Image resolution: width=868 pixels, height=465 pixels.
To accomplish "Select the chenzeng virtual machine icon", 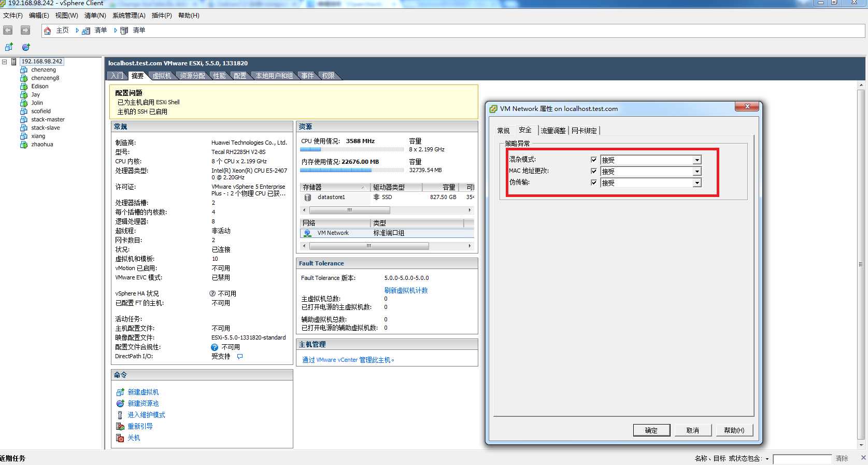I will pos(24,70).
